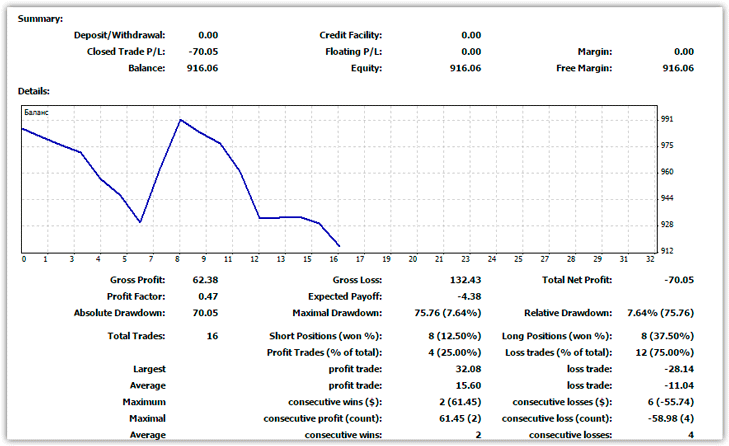The height and width of the screenshot is (446, 729).
Task: Select the Gross Profit value 62.38
Action: 203,280
